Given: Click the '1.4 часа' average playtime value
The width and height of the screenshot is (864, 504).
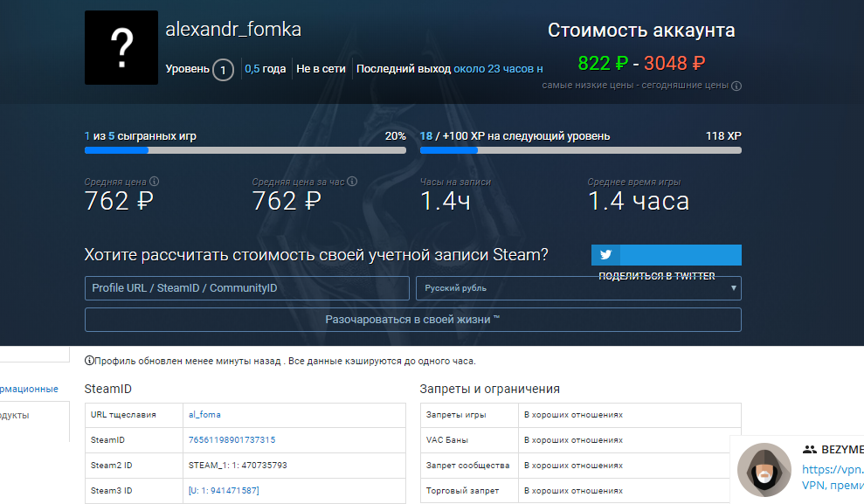Looking at the screenshot, I should coord(639,201).
